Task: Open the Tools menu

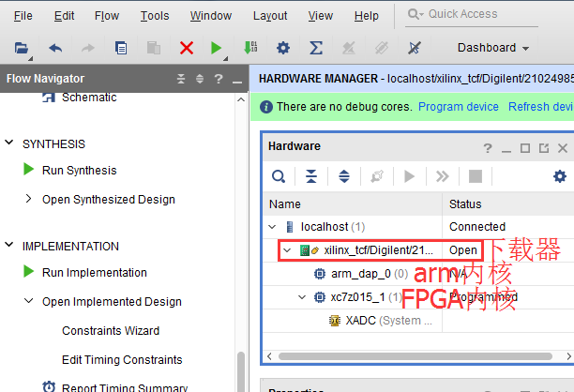Action: coord(155,16)
